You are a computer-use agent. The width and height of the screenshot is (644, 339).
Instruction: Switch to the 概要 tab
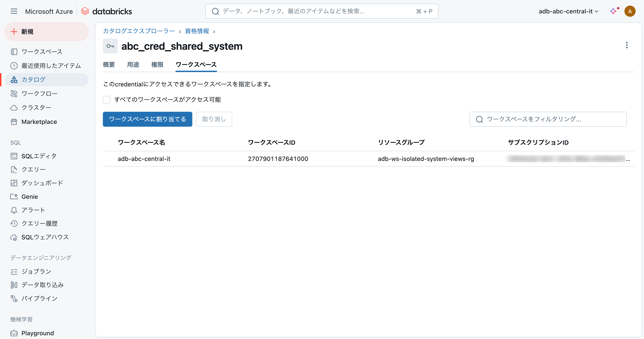(x=109, y=65)
